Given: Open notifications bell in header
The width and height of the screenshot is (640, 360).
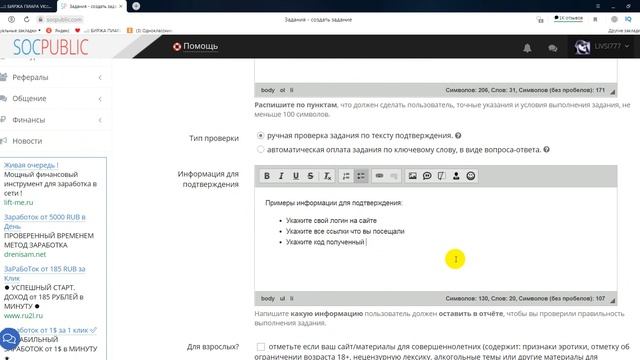Looking at the screenshot, I should click(x=527, y=48).
